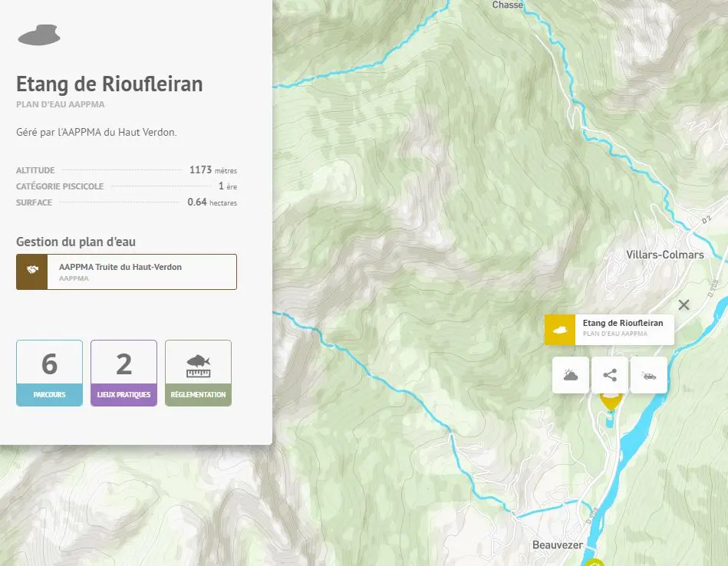728x566 pixels.
Task: Click the share icon below the popup
Action: pyautogui.click(x=610, y=375)
